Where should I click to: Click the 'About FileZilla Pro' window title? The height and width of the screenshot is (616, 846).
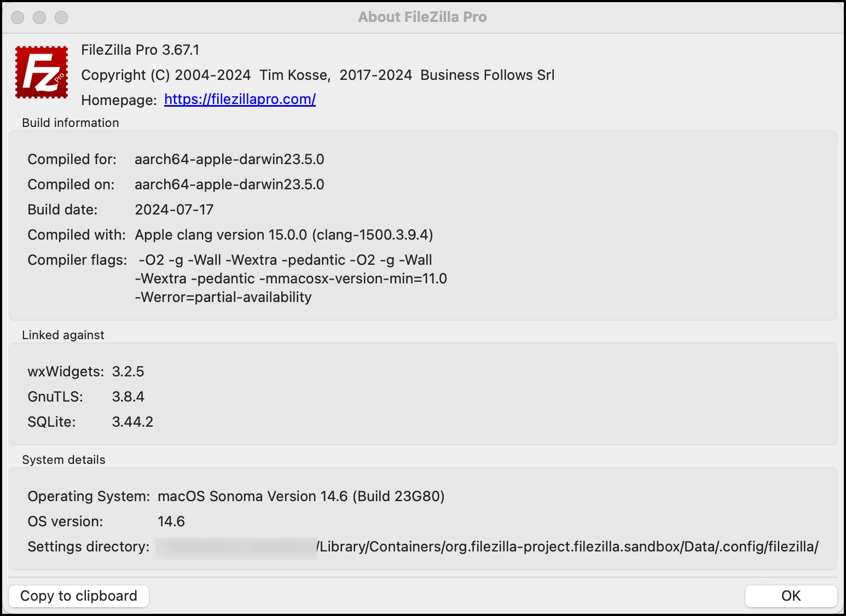coord(422,17)
